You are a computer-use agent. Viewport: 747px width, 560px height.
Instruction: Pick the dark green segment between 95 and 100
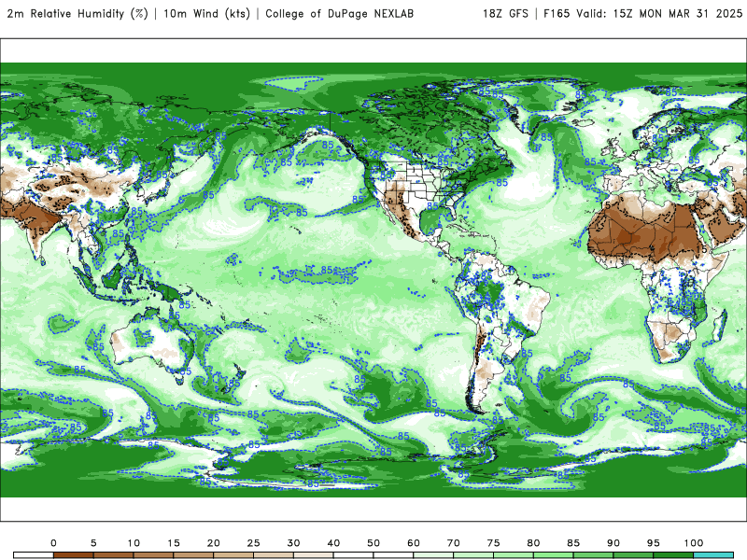(x=673, y=555)
